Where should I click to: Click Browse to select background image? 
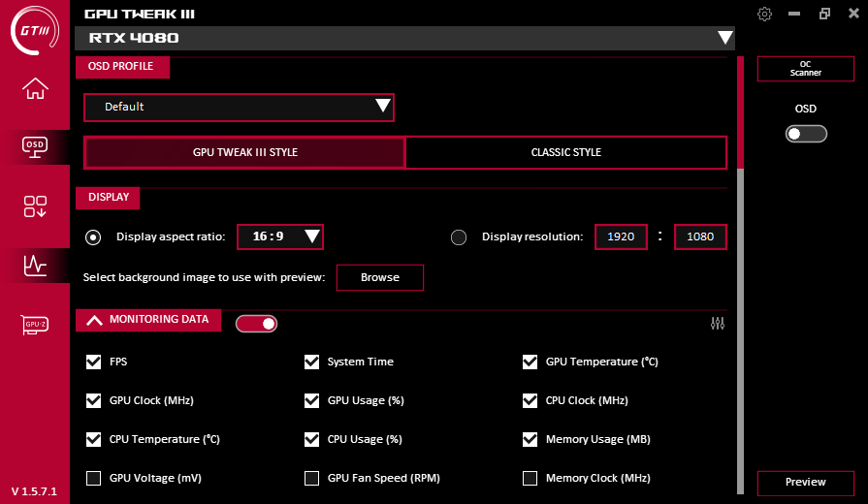[380, 278]
